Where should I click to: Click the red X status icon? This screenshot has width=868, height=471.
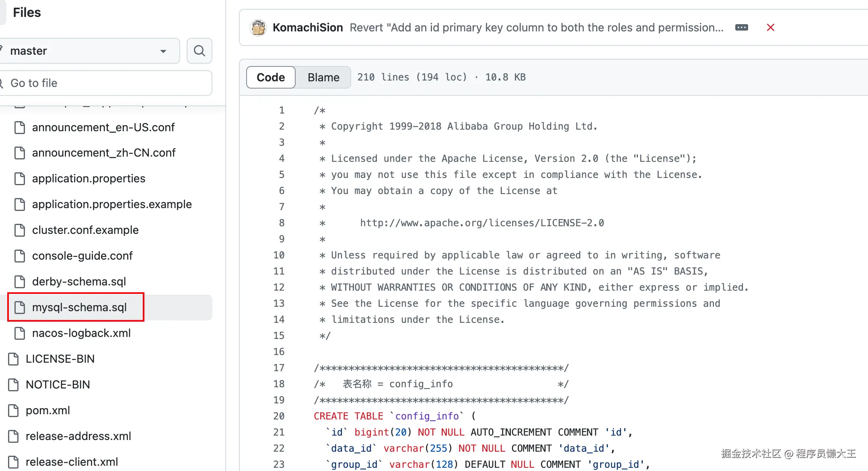[770, 27]
